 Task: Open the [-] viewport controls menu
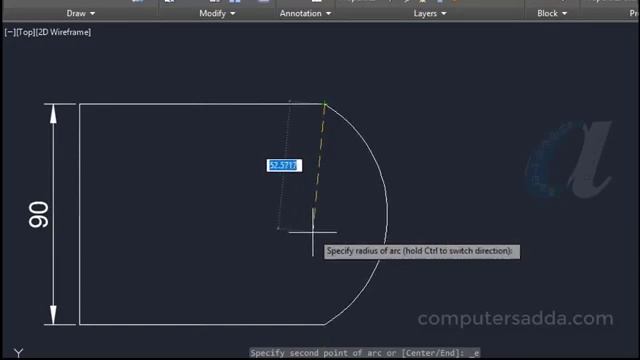point(10,32)
